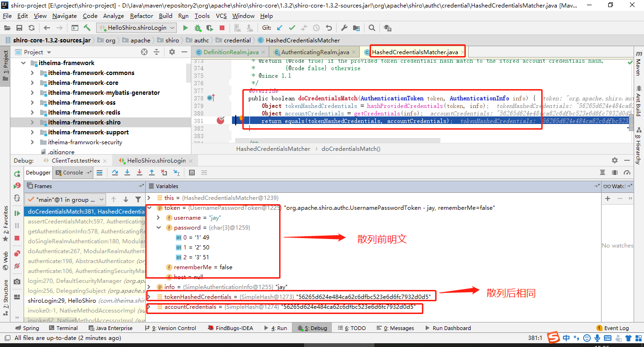Click the Save All toolbar icon

pos(20,28)
